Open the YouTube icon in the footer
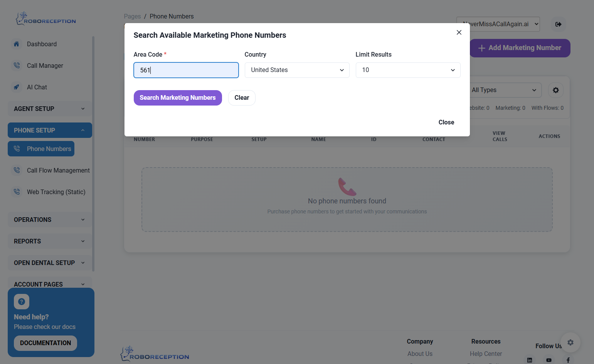Screen dimensions: 594x364 549,360
